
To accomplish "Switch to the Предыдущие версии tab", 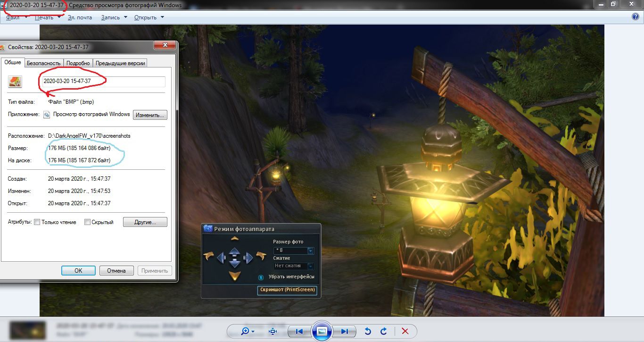I will (120, 63).
